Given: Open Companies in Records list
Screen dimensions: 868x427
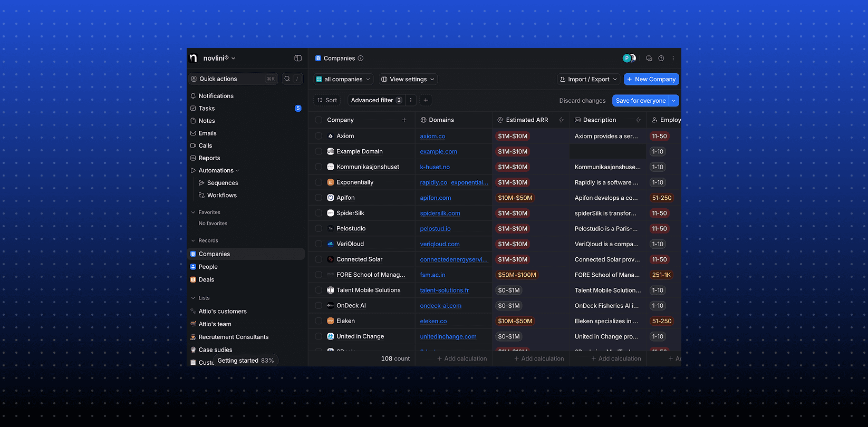Looking at the screenshot, I should point(246,254).
